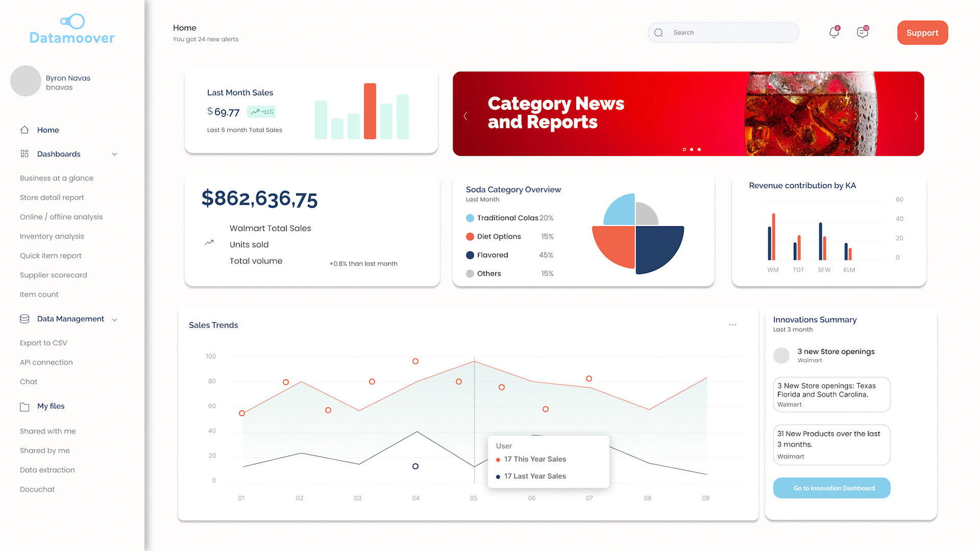Click the Dashboards grid icon
Screen dimensions: 980x551
point(24,154)
